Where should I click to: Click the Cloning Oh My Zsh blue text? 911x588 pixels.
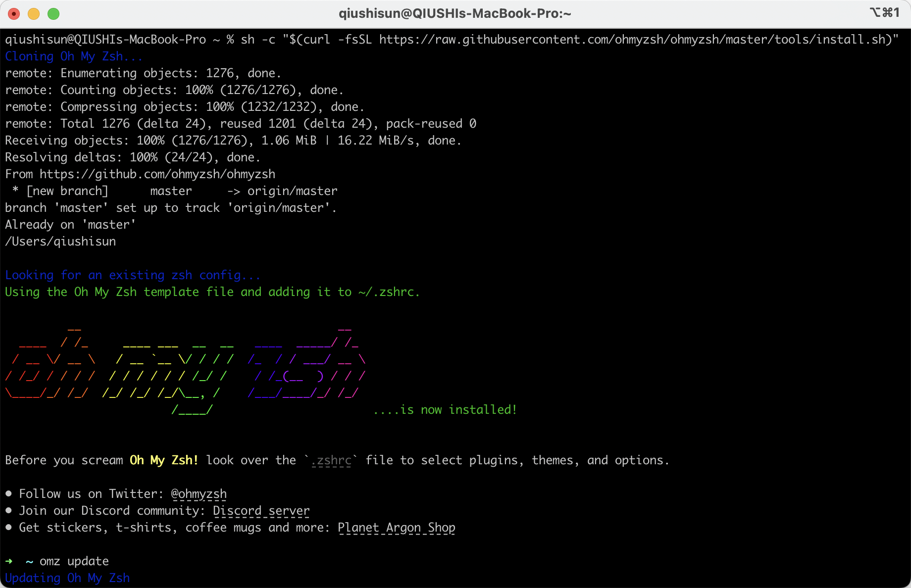[73, 56]
